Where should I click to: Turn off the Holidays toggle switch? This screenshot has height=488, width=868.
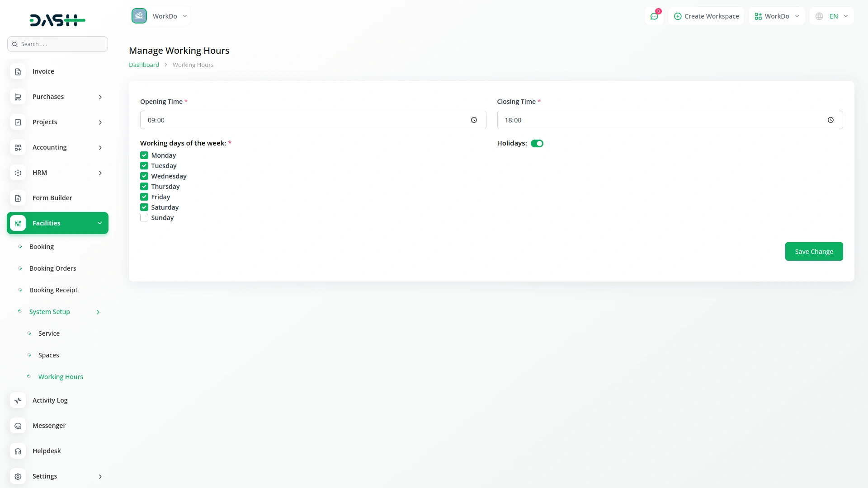click(x=537, y=143)
